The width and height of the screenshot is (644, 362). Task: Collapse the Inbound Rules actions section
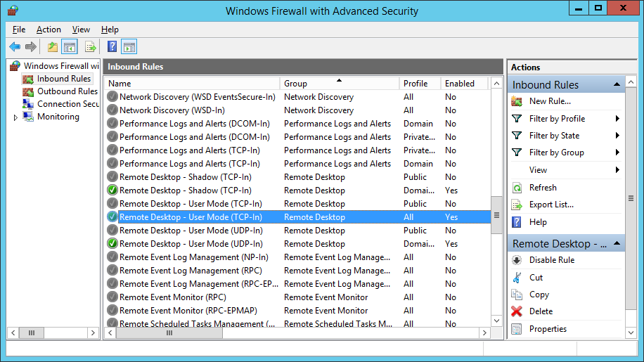pyautogui.click(x=617, y=84)
